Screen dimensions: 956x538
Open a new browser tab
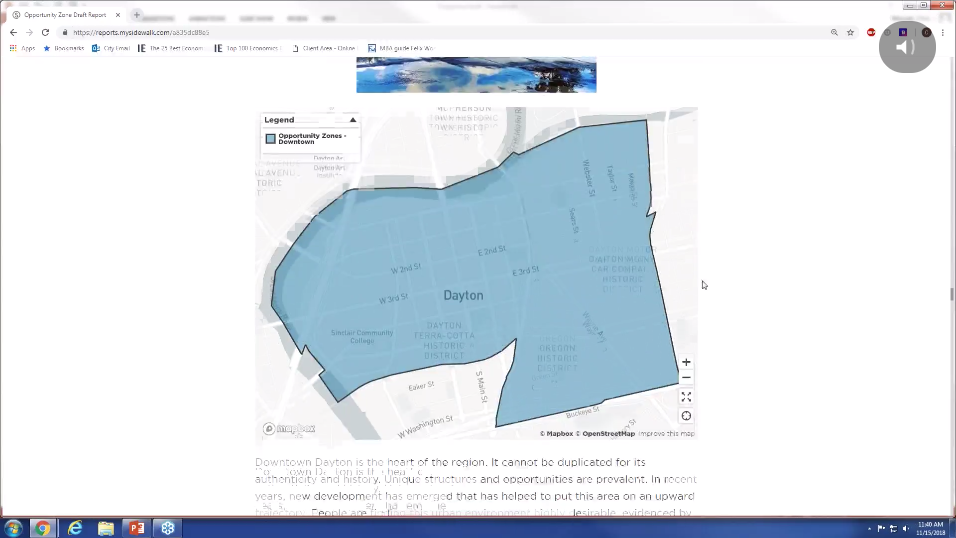(137, 15)
